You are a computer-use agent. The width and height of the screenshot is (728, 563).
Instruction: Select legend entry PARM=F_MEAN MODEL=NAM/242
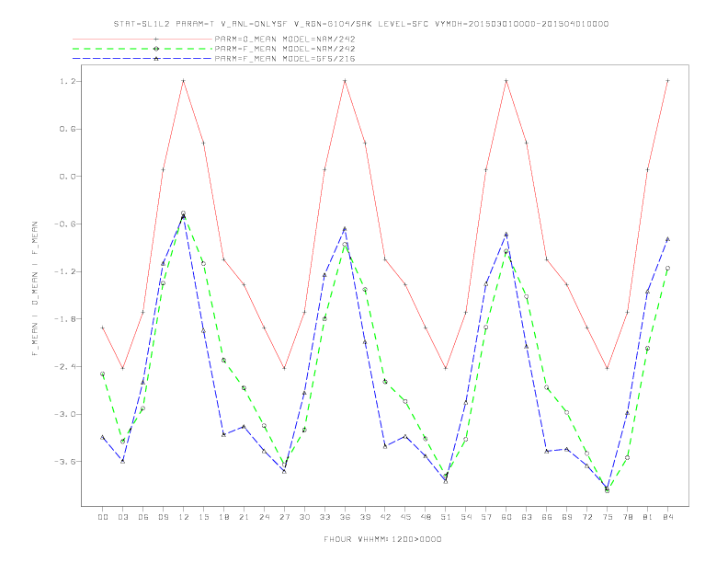[x=285, y=49]
